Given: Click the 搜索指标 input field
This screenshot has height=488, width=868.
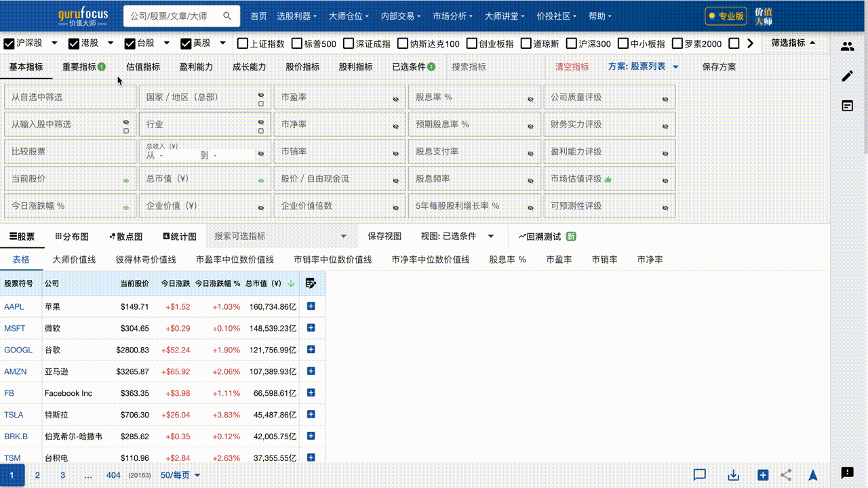Looking at the screenshot, I should tap(495, 67).
